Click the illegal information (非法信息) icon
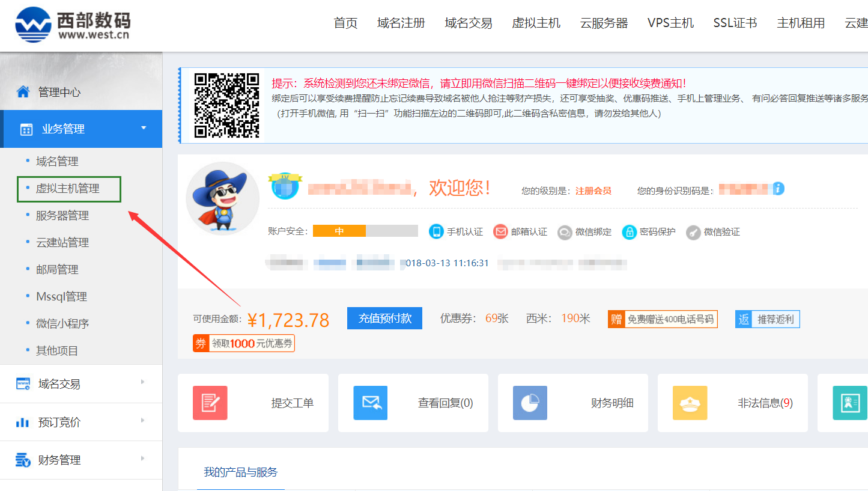The width and height of the screenshot is (868, 491). pos(690,403)
